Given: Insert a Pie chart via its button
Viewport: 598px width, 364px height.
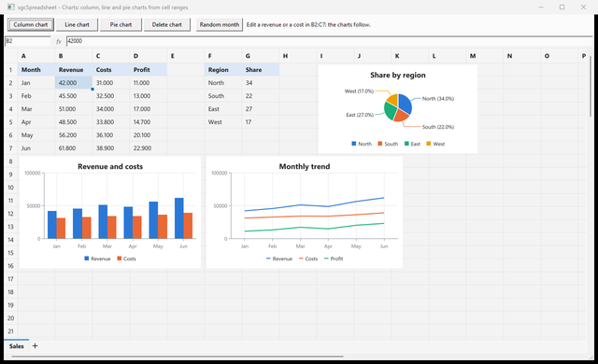Looking at the screenshot, I should point(121,25).
